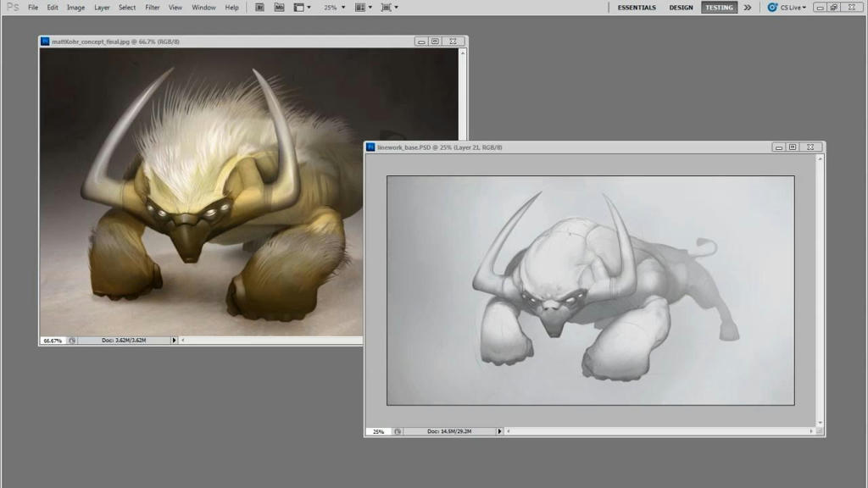Open the Window menu
Viewport: 868px width, 488px height.
(203, 7)
